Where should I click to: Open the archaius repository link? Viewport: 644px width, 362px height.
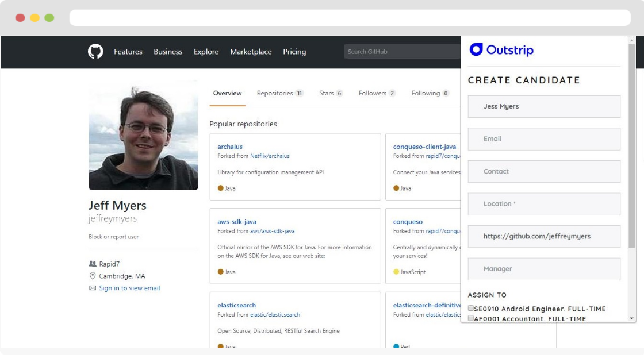click(230, 147)
